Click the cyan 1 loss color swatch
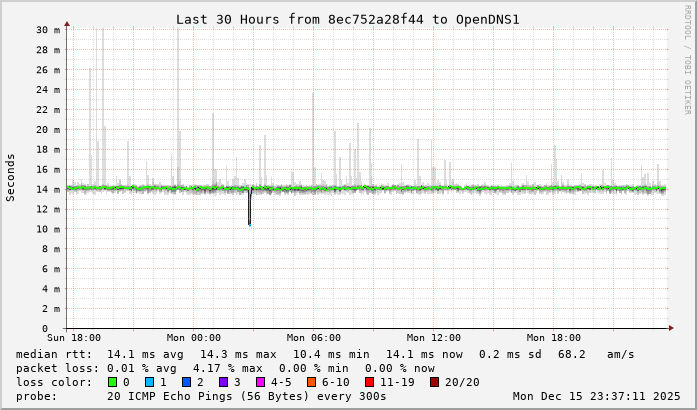697x410 pixels. point(149,382)
